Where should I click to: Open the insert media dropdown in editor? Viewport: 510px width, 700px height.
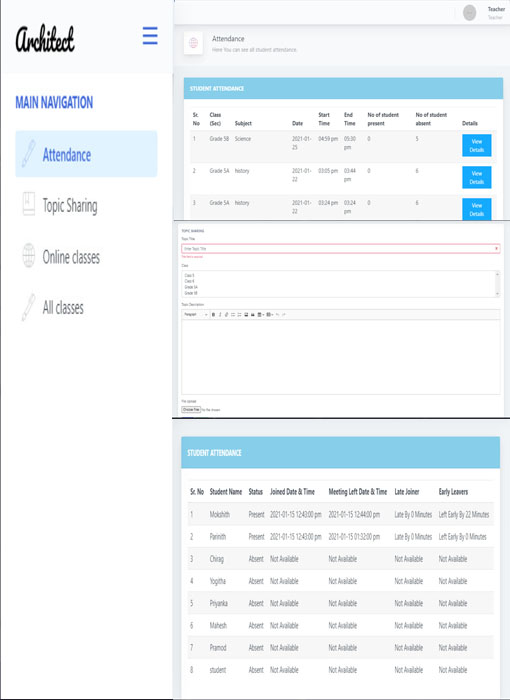point(270,314)
